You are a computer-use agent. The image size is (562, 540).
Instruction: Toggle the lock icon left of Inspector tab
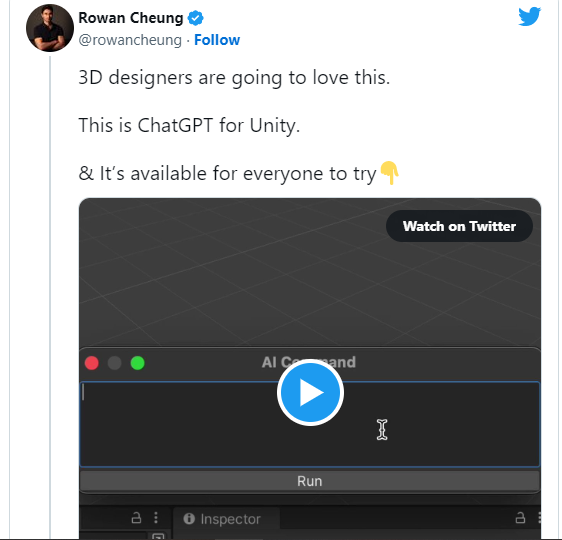coord(136,518)
